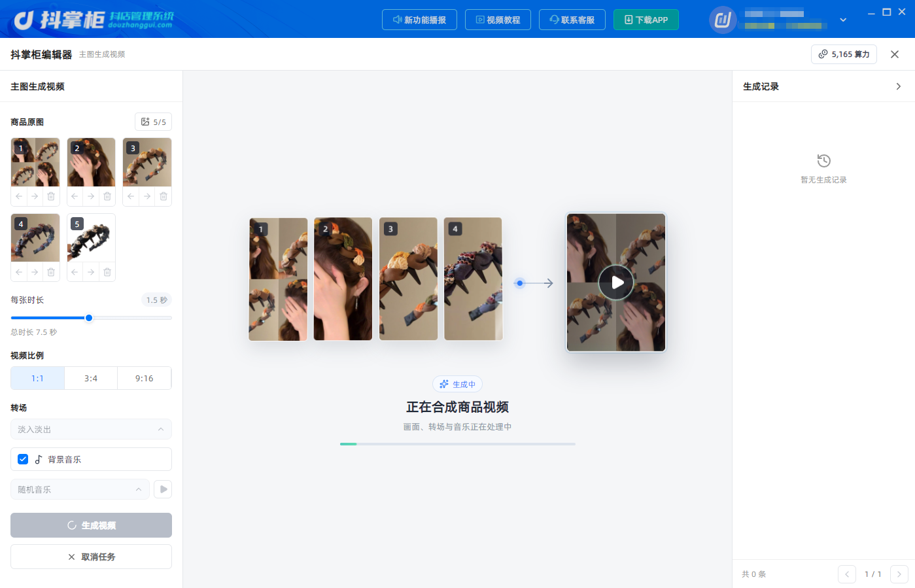Click the video synthesis progress bar
915x588 pixels.
[458, 444]
